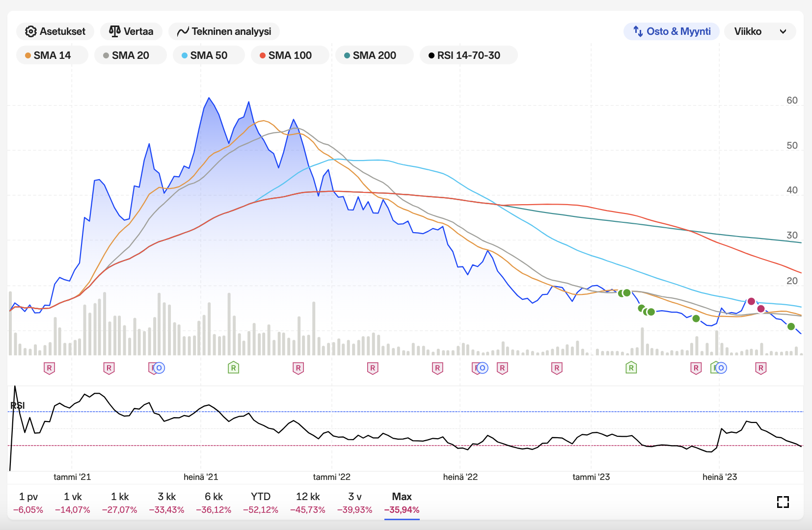Switch to the 6 kk range
Viewport: 812px width, 530px height.
click(214, 503)
